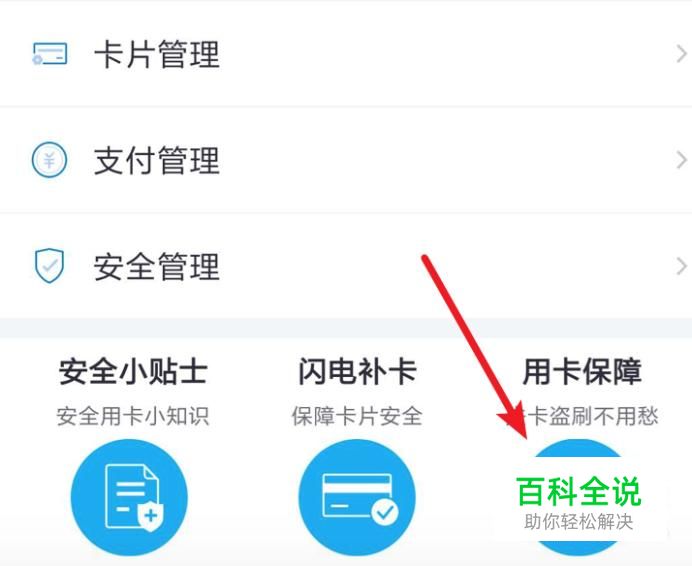
Task: Open the 闪电补卡 credit card circle icon
Action: coord(357,497)
